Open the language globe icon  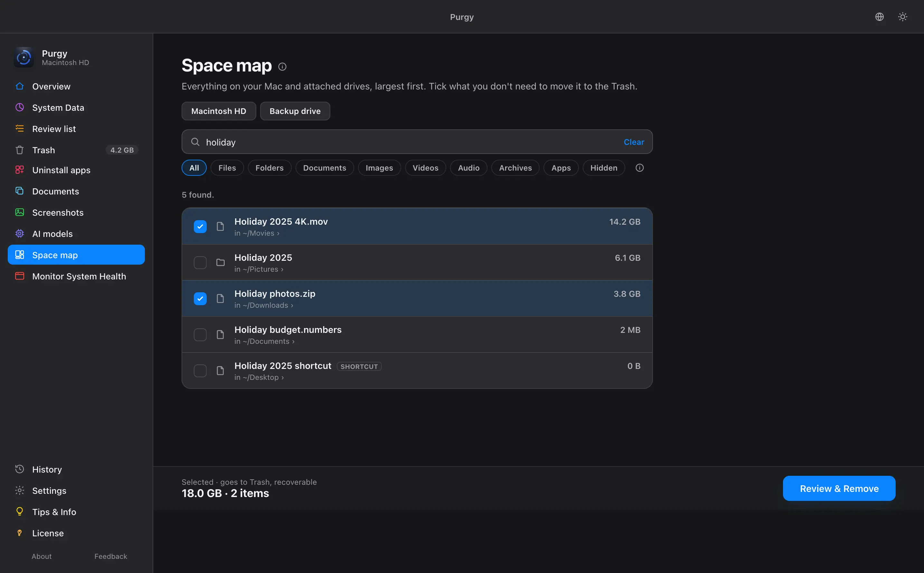[x=879, y=17]
